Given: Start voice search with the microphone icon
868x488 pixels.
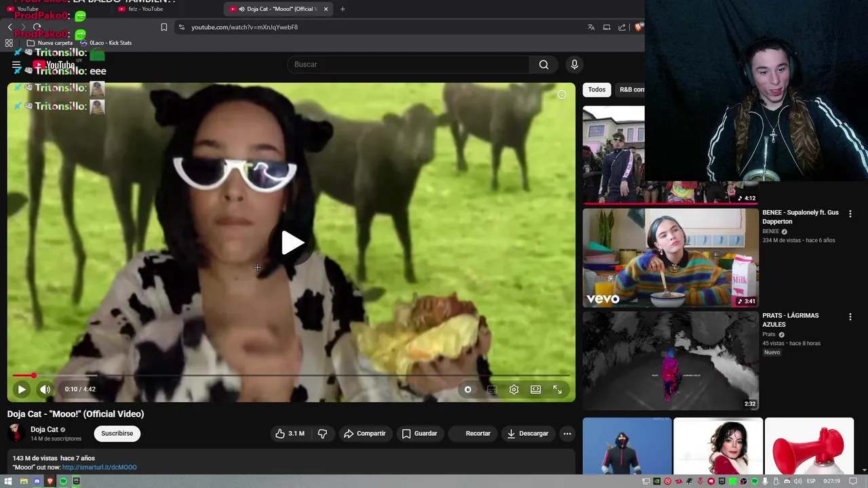Looking at the screenshot, I should pyautogui.click(x=574, y=64).
